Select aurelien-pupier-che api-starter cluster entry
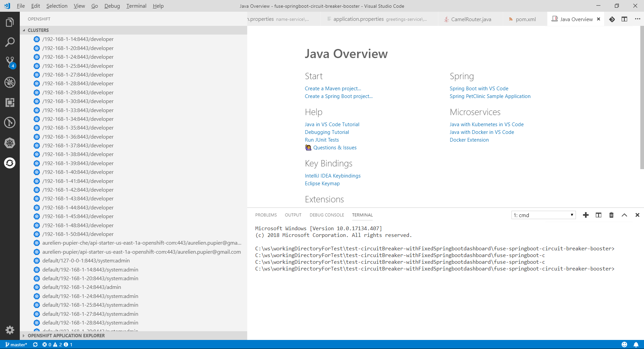This screenshot has height=349, width=644. pyautogui.click(x=133, y=243)
